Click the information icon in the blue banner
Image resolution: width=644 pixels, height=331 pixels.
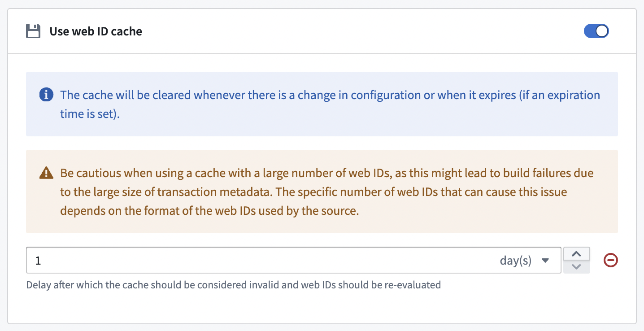46,95
